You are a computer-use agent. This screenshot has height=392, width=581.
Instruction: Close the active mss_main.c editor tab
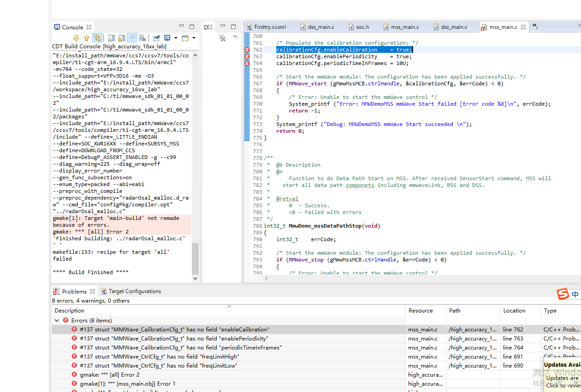(523, 27)
